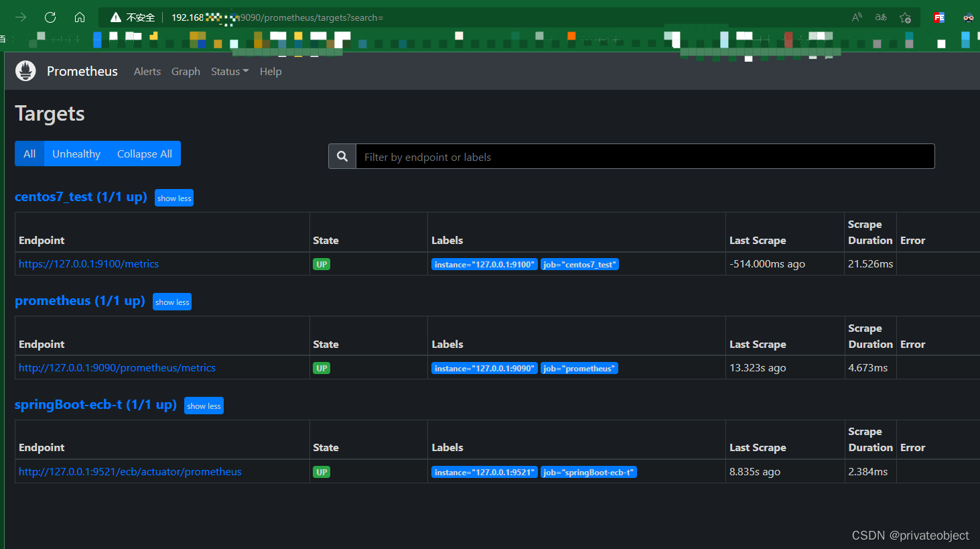Screen dimensions: 980x549
Task: Focus the Filter by endpoint or labels field
Action: pyautogui.click(x=645, y=156)
